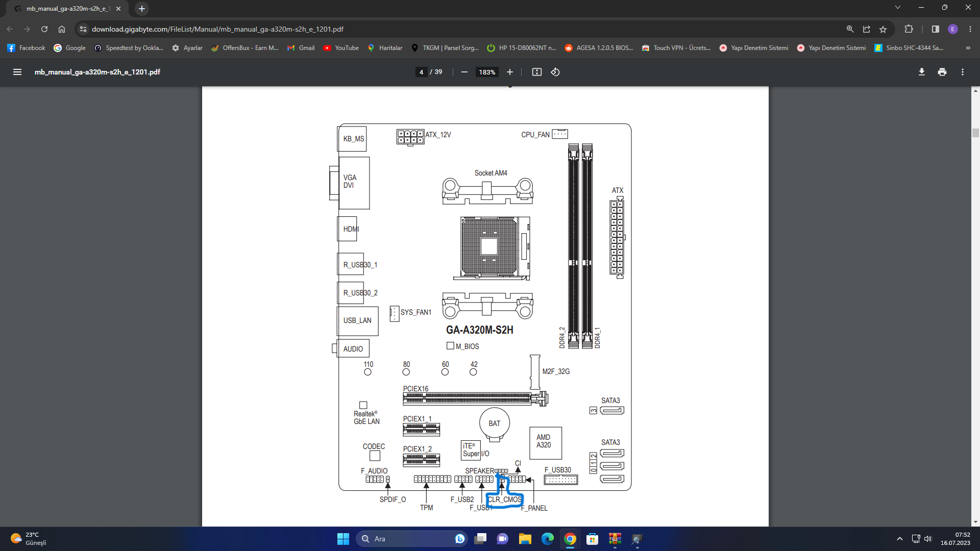
Task: Open the PDF sidebar menu icon
Action: pyautogui.click(x=17, y=72)
